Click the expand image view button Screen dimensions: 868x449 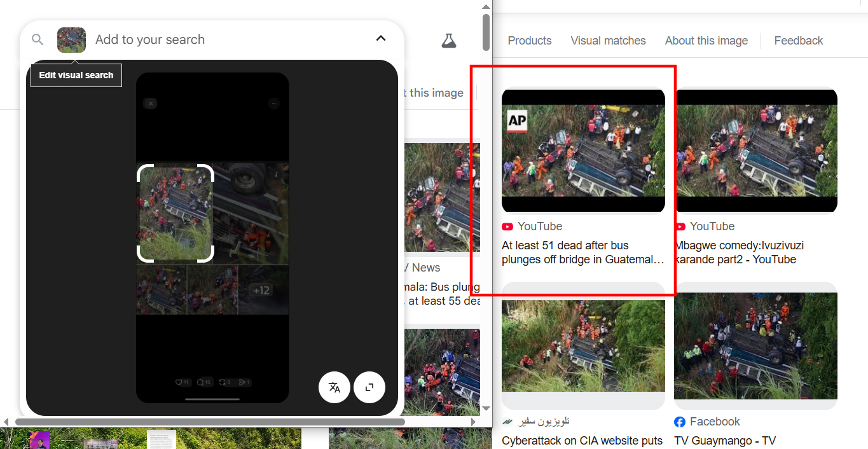(x=369, y=387)
